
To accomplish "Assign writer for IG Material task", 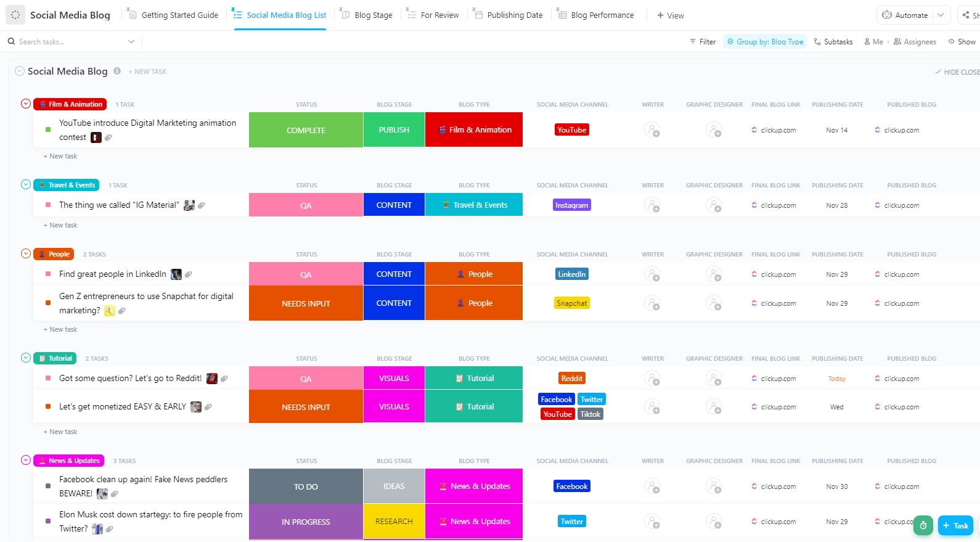I will [652, 205].
